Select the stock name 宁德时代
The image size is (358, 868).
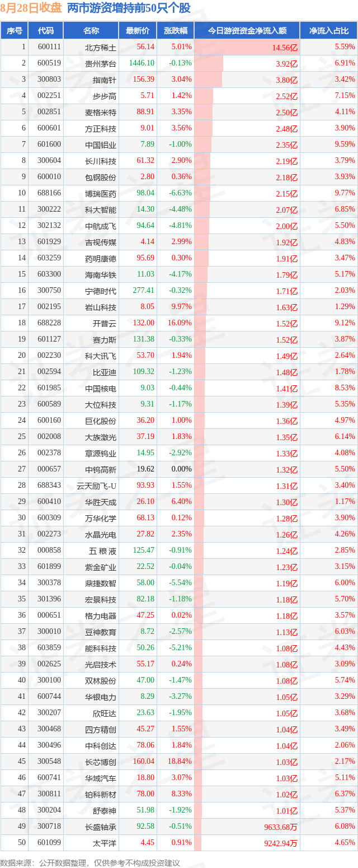click(101, 291)
